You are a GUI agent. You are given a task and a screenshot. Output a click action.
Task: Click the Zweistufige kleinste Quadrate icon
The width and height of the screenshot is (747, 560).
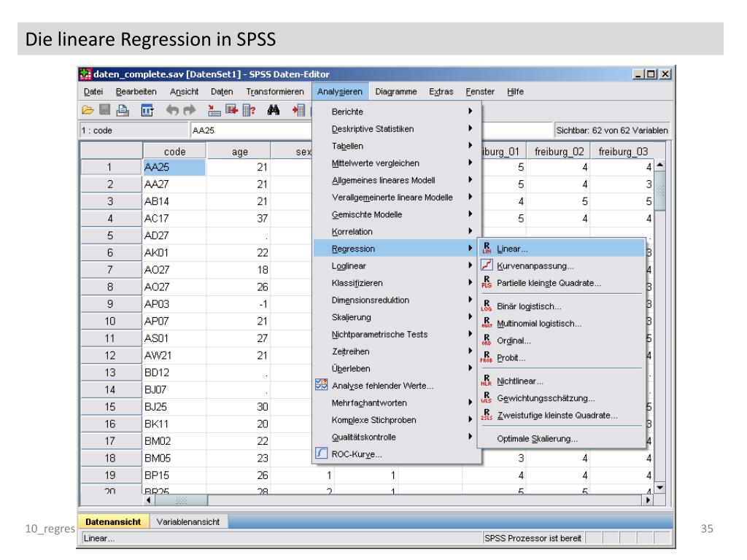[x=487, y=415]
